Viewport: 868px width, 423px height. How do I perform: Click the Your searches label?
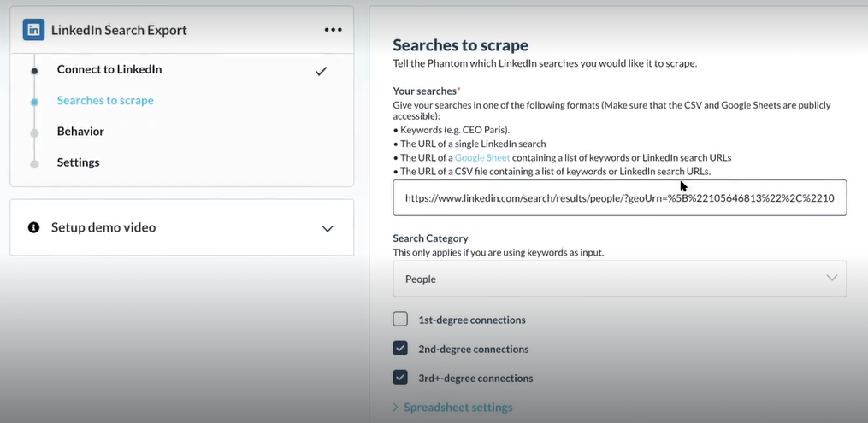(x=426, y=91)
